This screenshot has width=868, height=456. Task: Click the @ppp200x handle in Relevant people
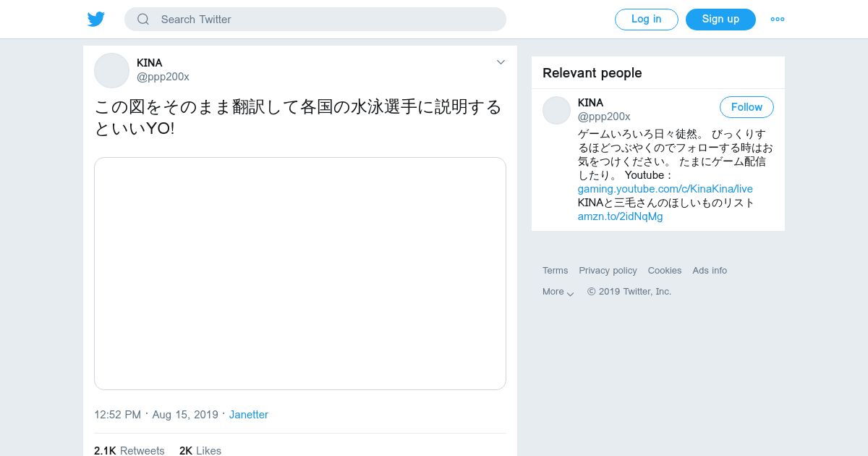click(604, 117)
